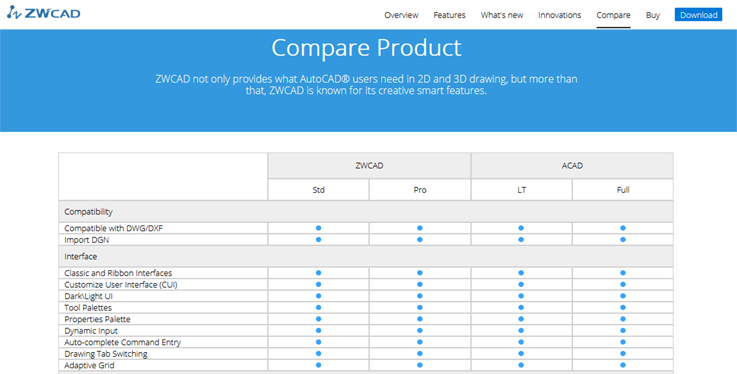Open the Innovations nav item
737x374 pixels.
tap(559, 15)
